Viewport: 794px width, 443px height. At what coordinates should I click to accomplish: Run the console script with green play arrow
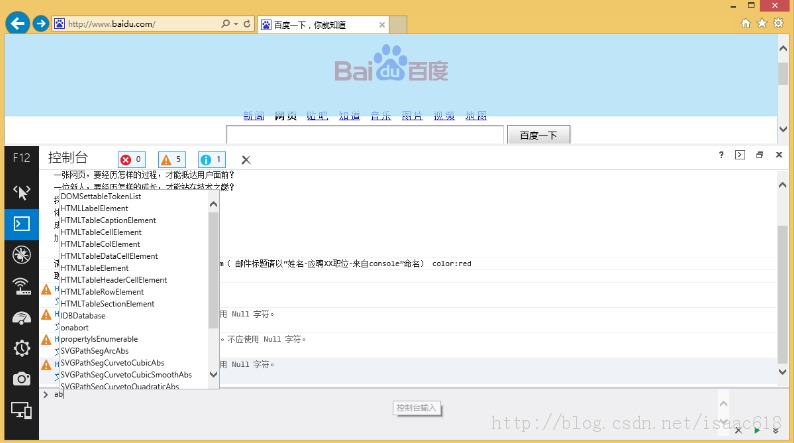click(x=757, y=431)
